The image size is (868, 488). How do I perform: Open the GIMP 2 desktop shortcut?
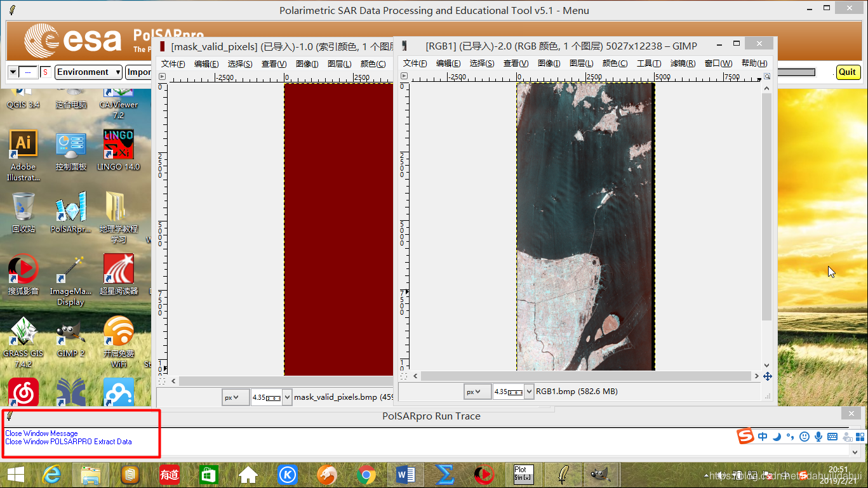pyautogui.click(x=70, y=338)
